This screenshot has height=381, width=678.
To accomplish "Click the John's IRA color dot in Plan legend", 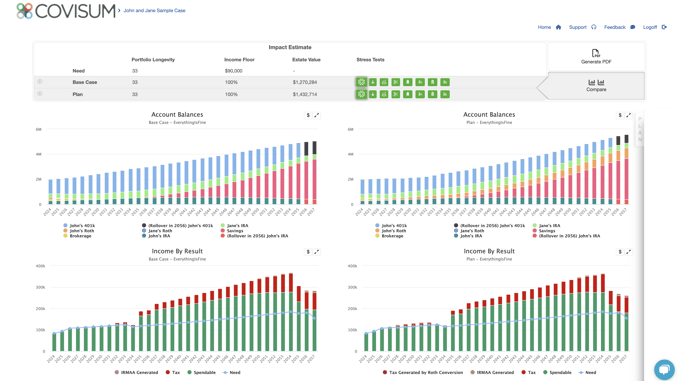I will (456, 236).
